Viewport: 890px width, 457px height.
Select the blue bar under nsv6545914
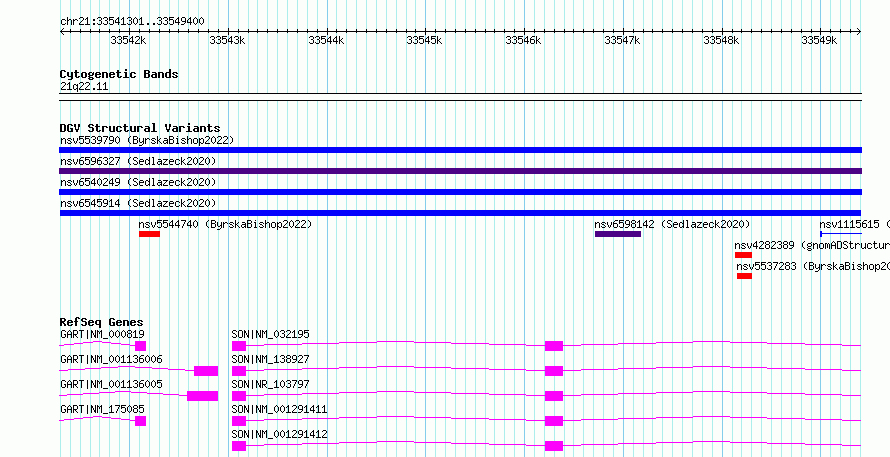pyautogui.click(x=460, y=213)
